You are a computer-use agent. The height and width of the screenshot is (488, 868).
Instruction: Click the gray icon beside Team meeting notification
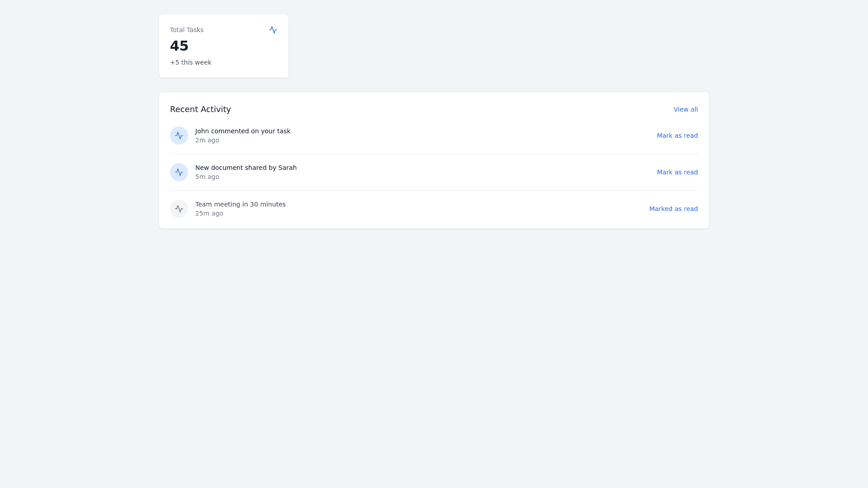tap(179, 209)
